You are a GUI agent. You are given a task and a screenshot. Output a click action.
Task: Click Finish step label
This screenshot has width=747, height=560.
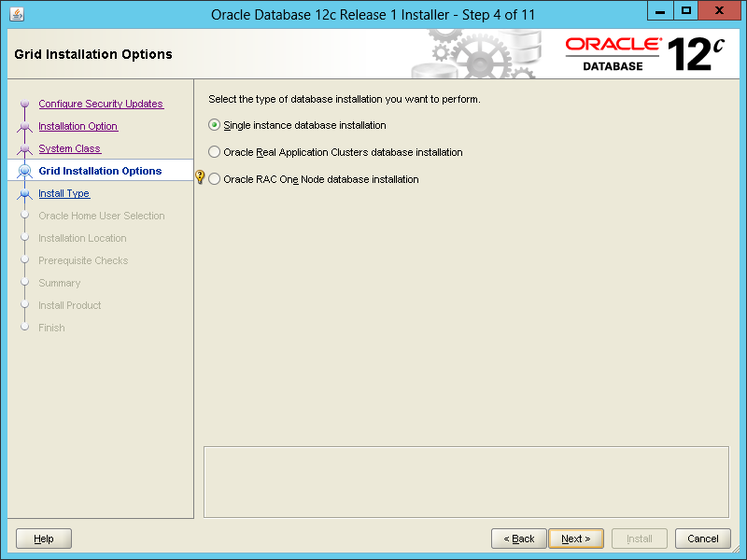pyautogui.click(x=51, y=328)
